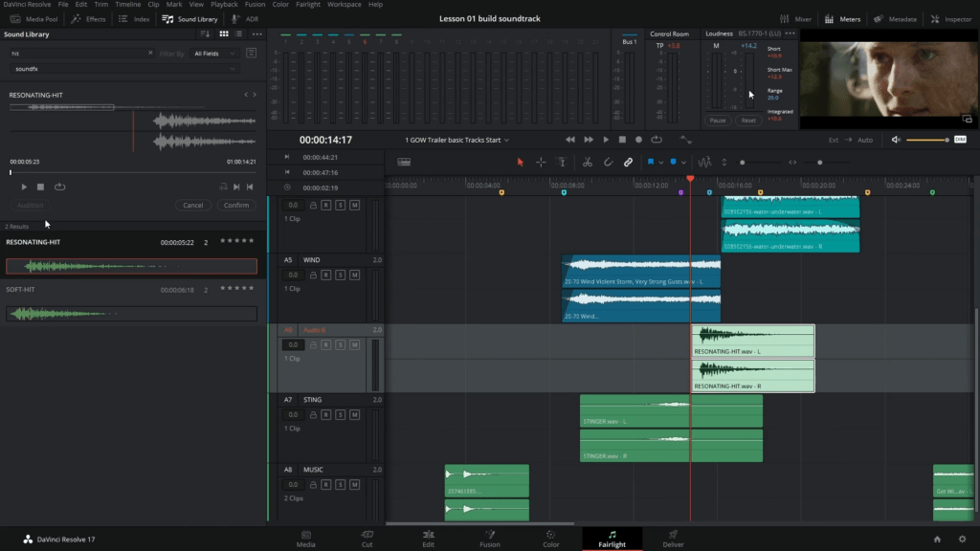
Task: Switch to the Deliver page tab
Action: coord(673,540)
